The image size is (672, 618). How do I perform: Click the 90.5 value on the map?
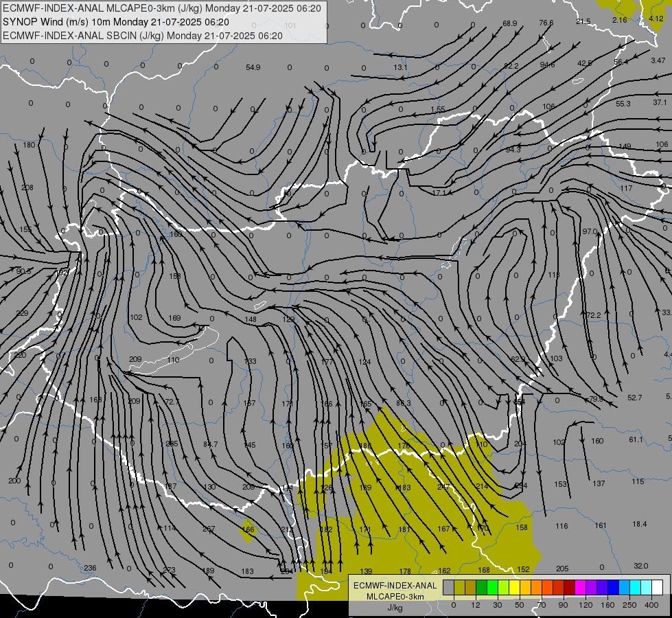click(23, 271)
